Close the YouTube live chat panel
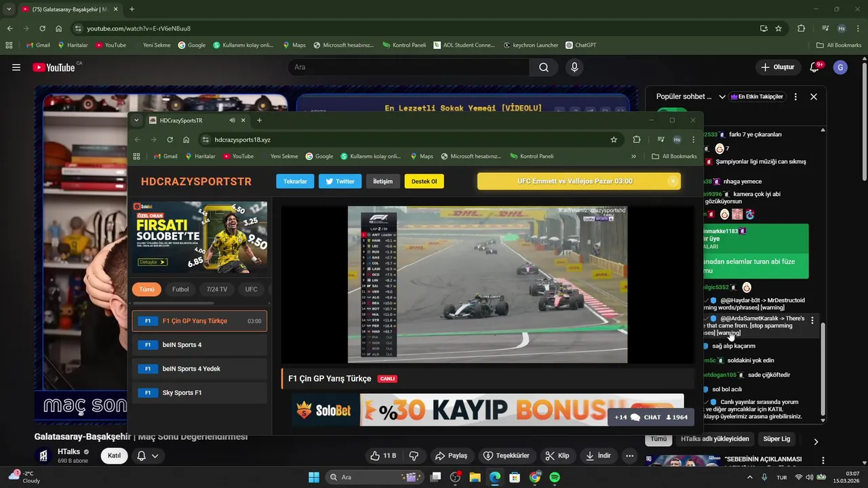868x488 pixels. point(814,97)
